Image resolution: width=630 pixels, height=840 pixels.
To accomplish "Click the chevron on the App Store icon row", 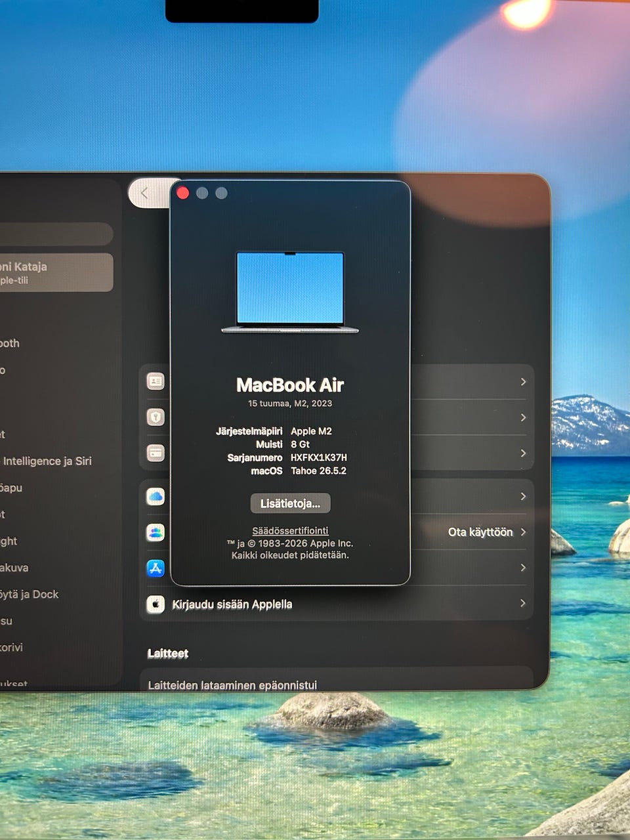I will [523, 568].
